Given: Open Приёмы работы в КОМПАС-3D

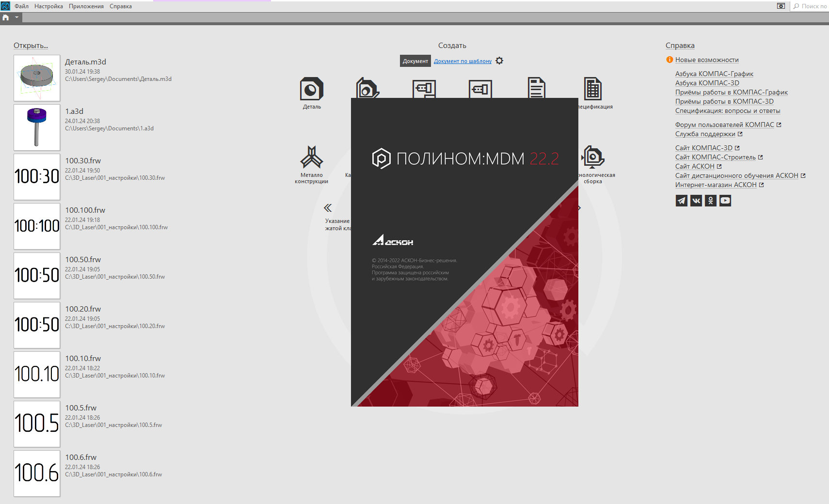Looking at the screenshot, I should 724,101.
